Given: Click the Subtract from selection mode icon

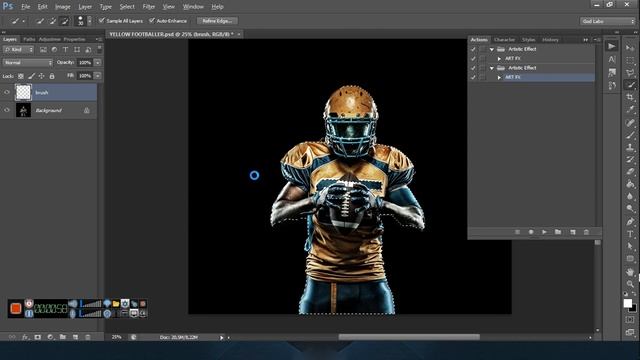Looking at the screenshot, I should pyautogui.click(x=64, y=21).
